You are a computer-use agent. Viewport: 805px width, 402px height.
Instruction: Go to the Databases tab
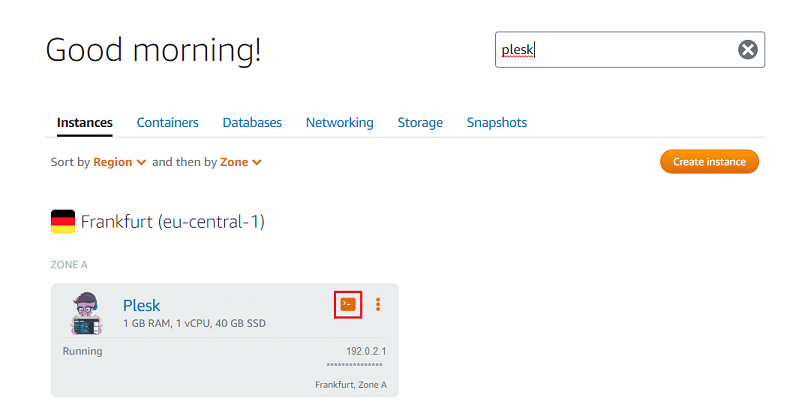[x=252, y=123]
